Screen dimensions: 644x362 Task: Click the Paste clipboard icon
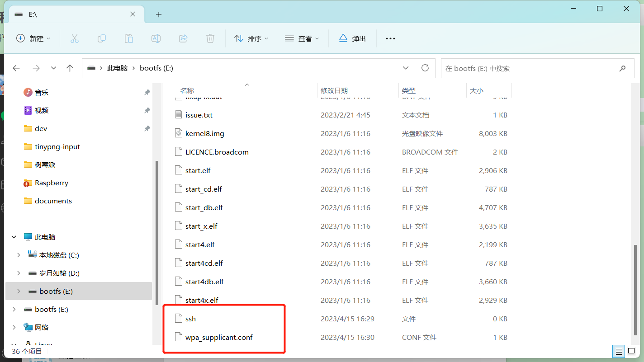(x=129, y=38)
